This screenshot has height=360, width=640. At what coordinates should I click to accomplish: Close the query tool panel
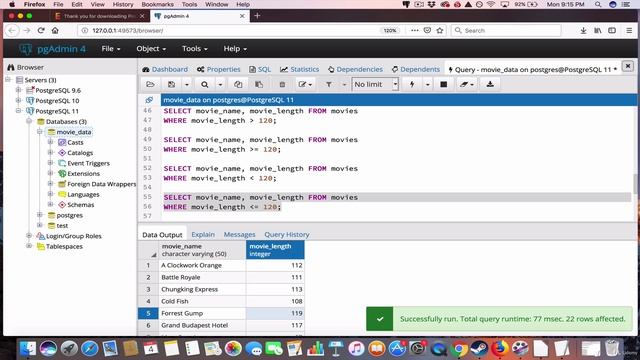tap(628, 66)
